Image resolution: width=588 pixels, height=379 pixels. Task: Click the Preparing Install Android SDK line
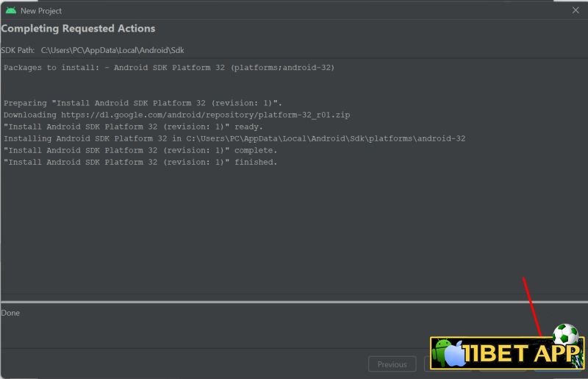tap(143, 103)
